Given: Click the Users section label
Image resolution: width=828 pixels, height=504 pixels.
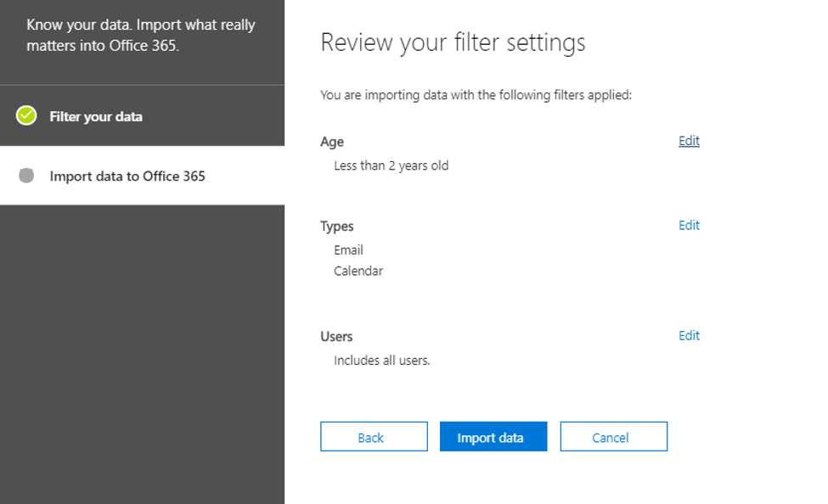Looking at the screenshot, I should [x=336, y=336].
